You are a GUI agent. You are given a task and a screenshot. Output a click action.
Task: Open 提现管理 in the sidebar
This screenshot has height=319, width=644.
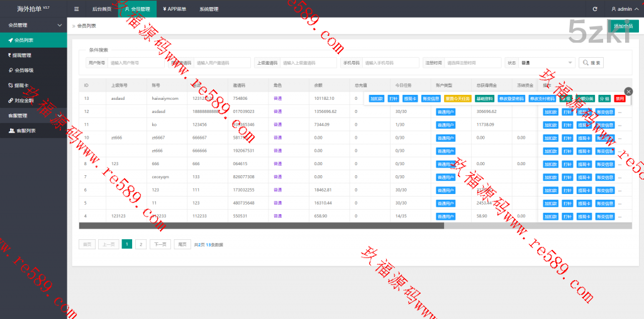(x=33, y=55)
